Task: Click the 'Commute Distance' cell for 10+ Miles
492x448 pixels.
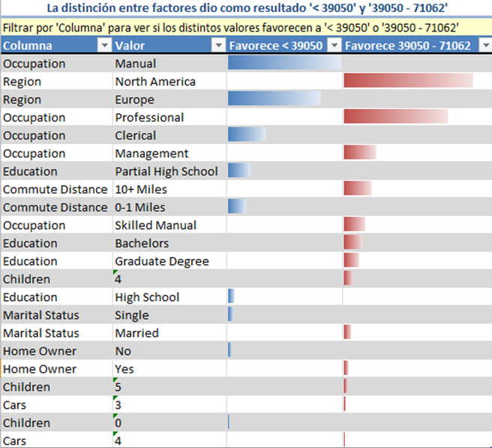Action: click(55, 190)
